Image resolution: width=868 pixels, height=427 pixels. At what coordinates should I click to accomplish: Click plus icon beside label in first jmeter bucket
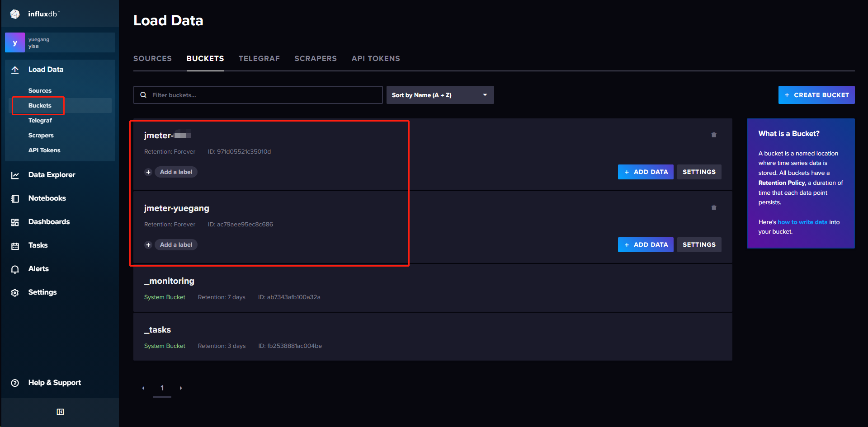[148, 172]
